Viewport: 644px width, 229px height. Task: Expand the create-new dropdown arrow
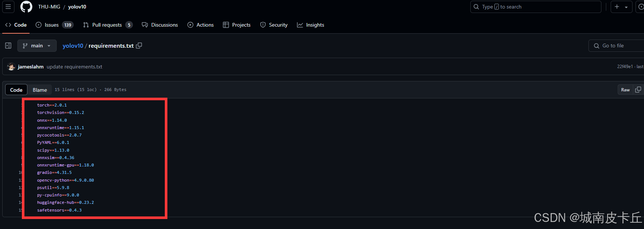(x=626, y=7)
